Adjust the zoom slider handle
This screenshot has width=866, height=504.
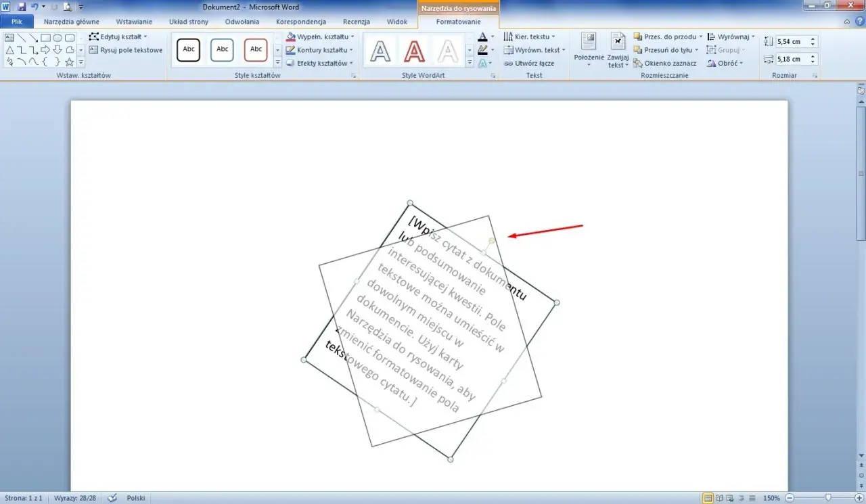point(828,498)
